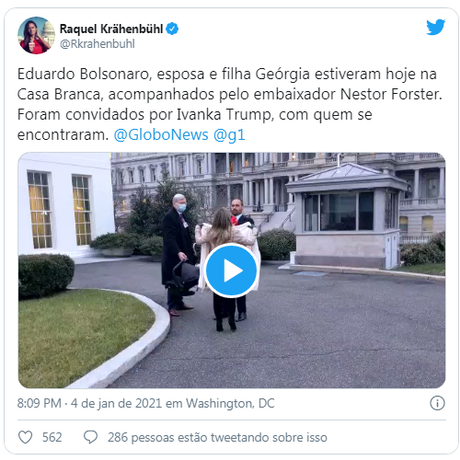Viewport: 460px width, 460px height.
Task: Click the guard booth in video thumbnail
Action: pyautogui.click(x=347, y=216)
